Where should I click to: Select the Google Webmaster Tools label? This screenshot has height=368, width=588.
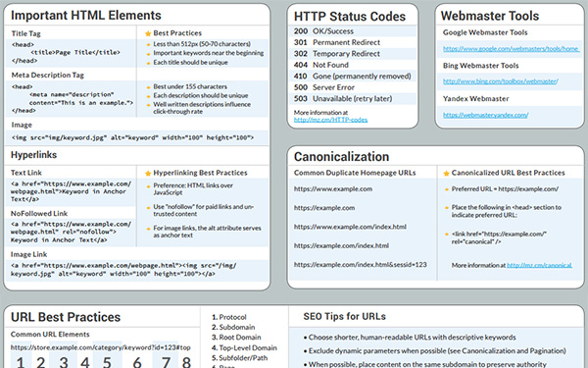click(x=485, y=32)
